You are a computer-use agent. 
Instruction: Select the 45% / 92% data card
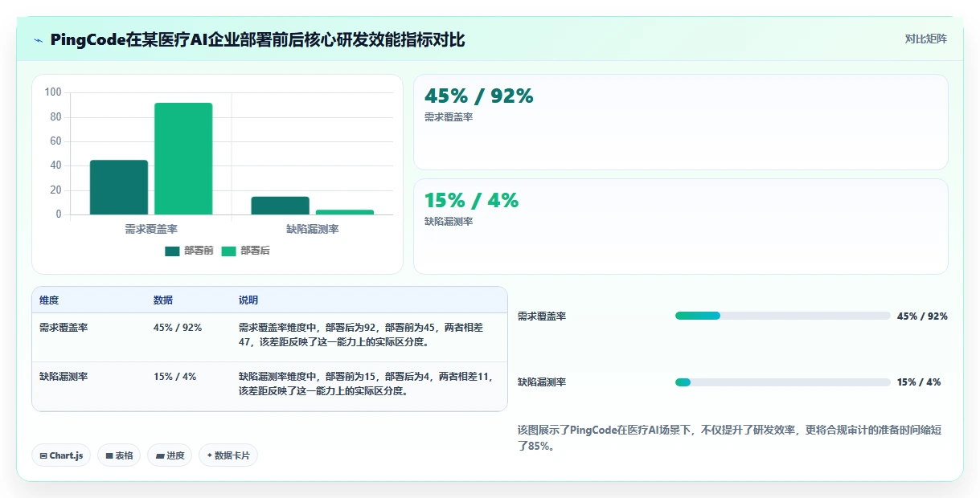[x=681, y=122]
